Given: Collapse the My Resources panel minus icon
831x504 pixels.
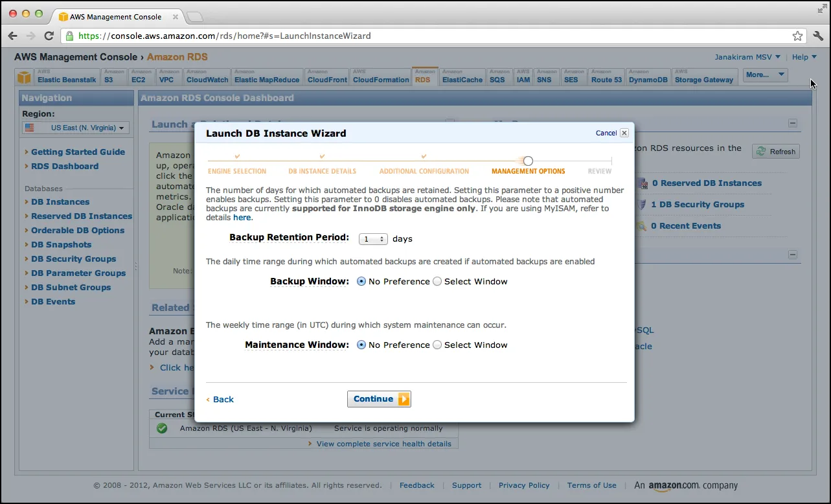Looking at the screenshot, I should tap(793, 123).
